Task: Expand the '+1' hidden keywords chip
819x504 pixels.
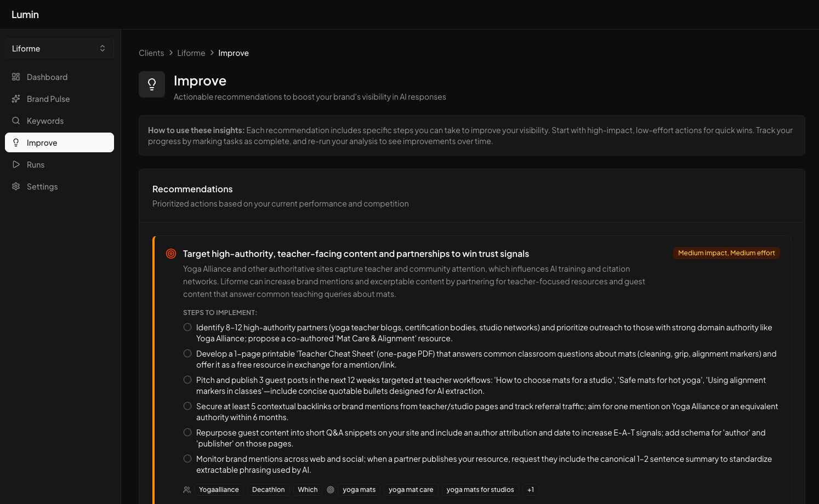Action: pos(530,489)
